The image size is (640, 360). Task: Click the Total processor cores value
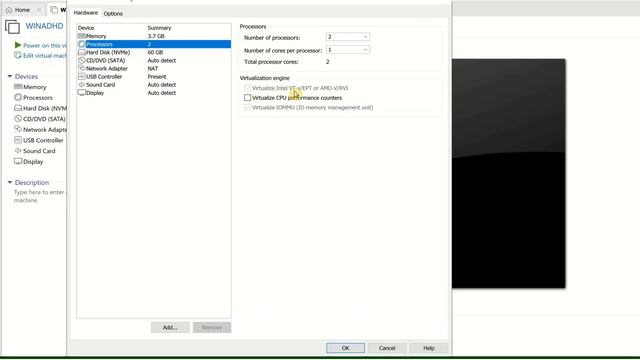point(327,62)
